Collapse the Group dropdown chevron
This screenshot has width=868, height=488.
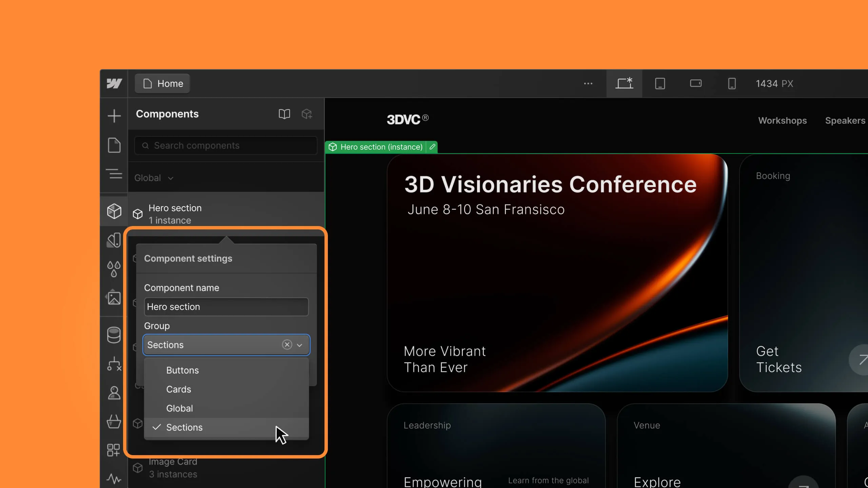click(299, 345)
